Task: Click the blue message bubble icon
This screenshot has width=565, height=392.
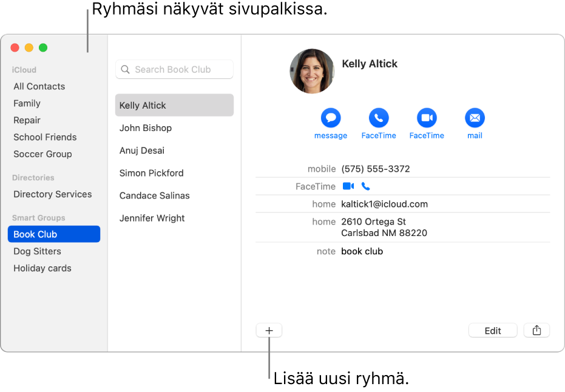Action: coord(330,118)
